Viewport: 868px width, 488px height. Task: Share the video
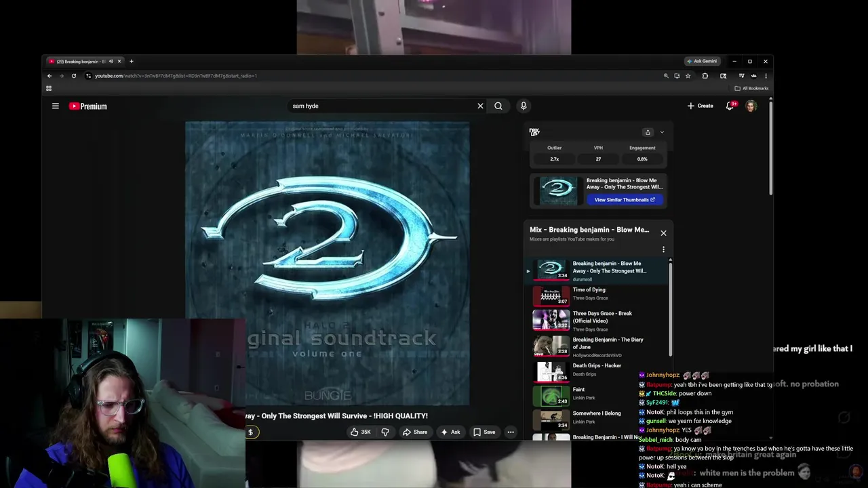(x=415, y=432)
